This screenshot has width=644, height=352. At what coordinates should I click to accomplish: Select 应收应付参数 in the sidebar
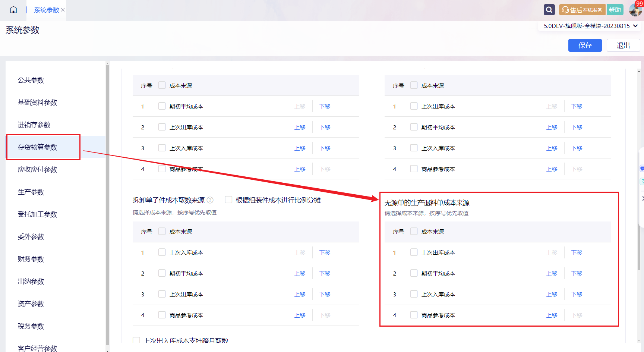point(37,170)
